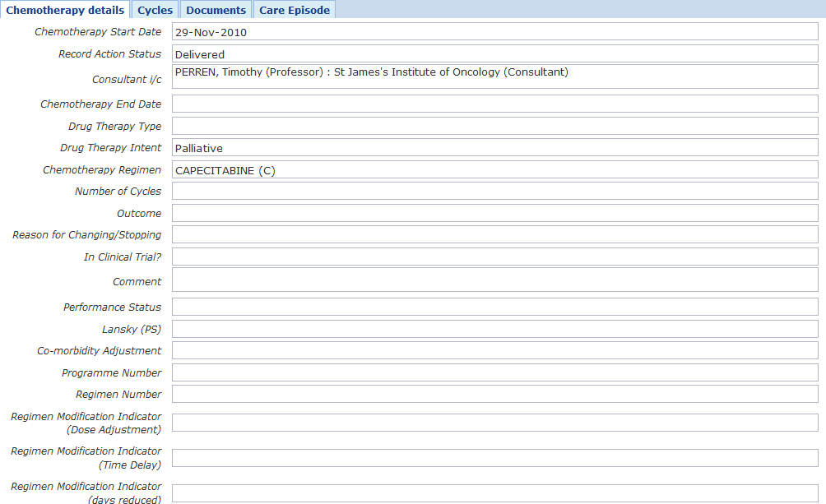Select the Co-morbidity Adjustment field

pyautogui.click(x=494, y=351)
